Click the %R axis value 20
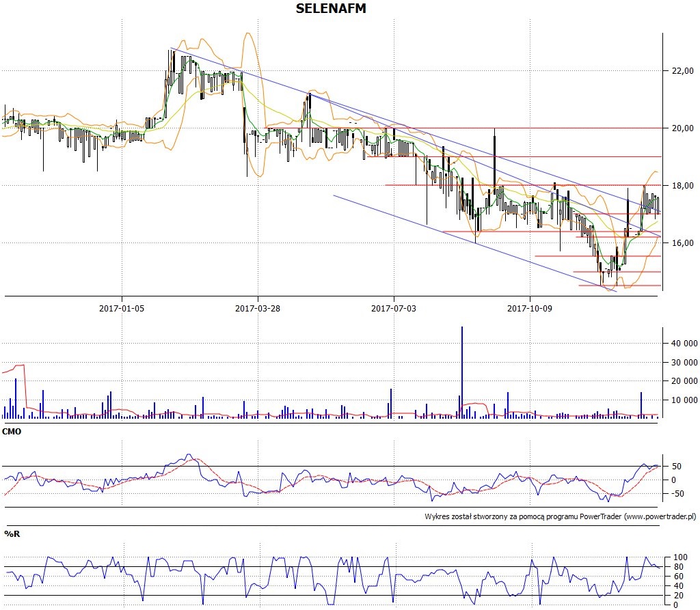Viewport: 700px width, 610px height. (678, 596)
